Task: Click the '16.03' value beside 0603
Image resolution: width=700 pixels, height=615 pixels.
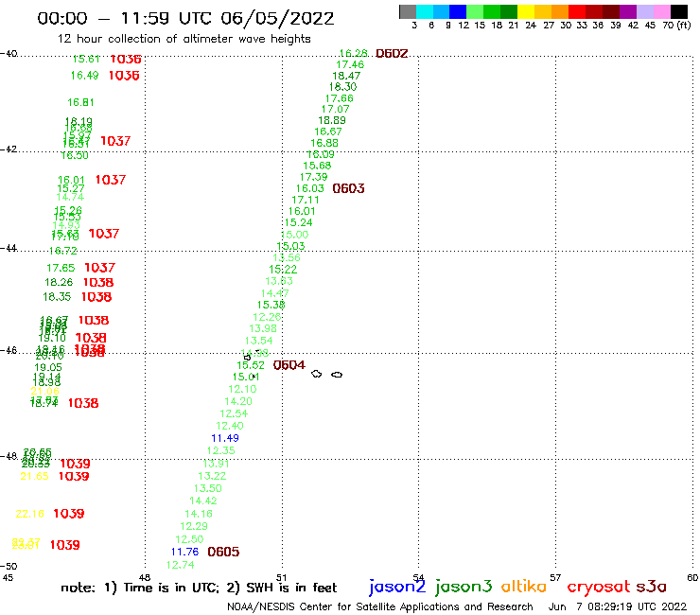Action: tap(310, 189)
